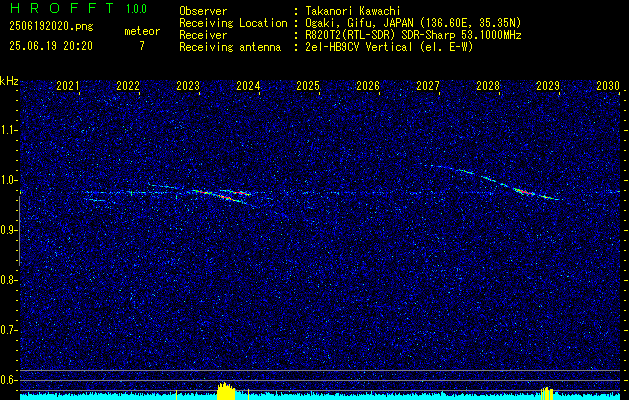The width and height of the screenshot is (629, 400).
Task: Click the Observer field label
Action: (x=203, y=11)
